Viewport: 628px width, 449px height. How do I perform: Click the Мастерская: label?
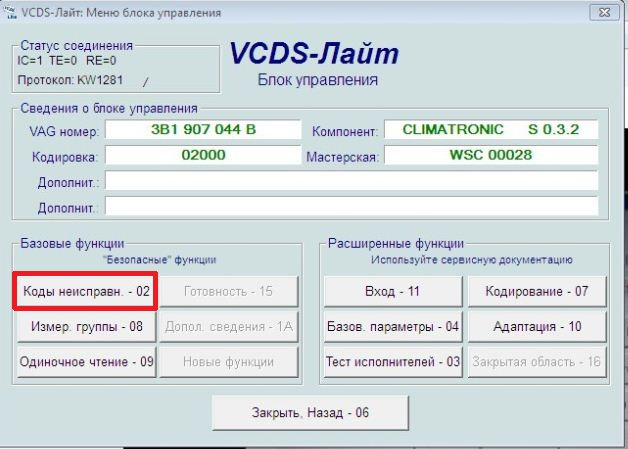pyautogui.click(x=342, y=157)
